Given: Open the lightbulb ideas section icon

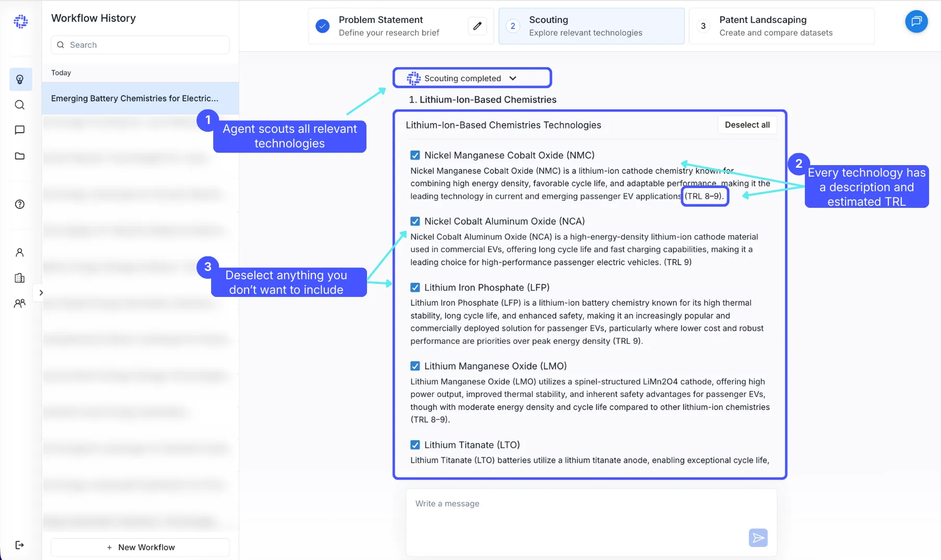Looking at the screenshot, I should pyautogui.click(x=20, y=79).
